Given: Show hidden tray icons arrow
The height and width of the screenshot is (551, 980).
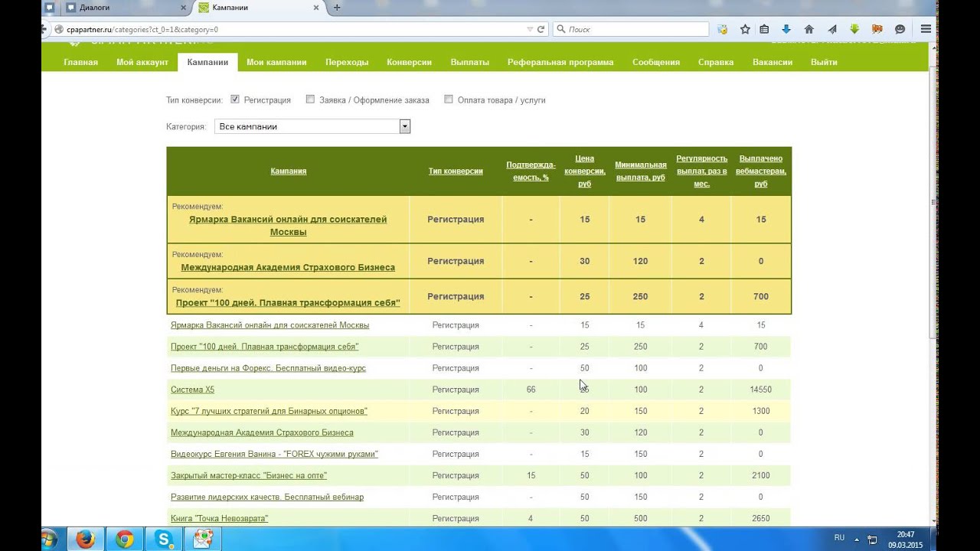Looking at the screenshot, I should click(857, 539).
